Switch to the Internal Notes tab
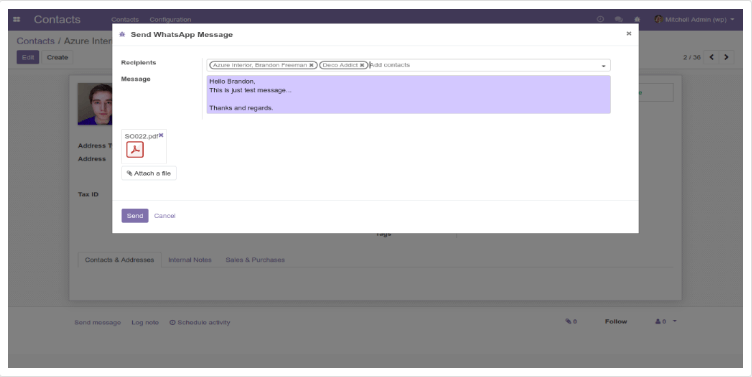This screenshot has width=752, height=377. (190, 259)
